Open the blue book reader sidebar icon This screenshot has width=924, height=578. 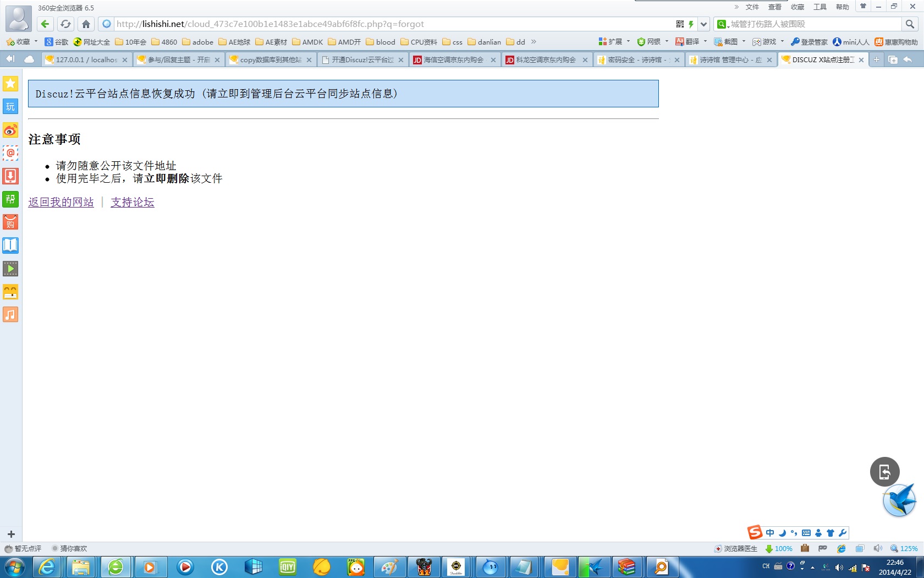(x=10, y=246)
